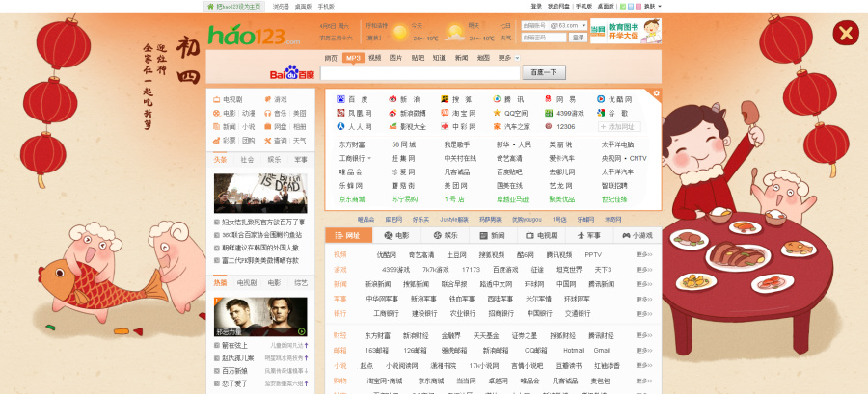This screenshot has height=394, width=868.
Task: Open the 凤凰网 icon link
Action: pyautogui.click(x=340, y=113)
